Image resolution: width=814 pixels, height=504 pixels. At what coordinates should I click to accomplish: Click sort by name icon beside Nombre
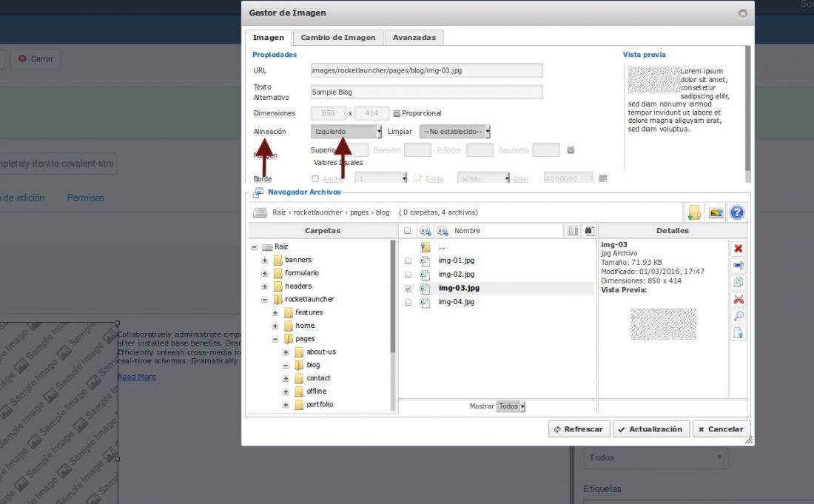tap(443, 230)
